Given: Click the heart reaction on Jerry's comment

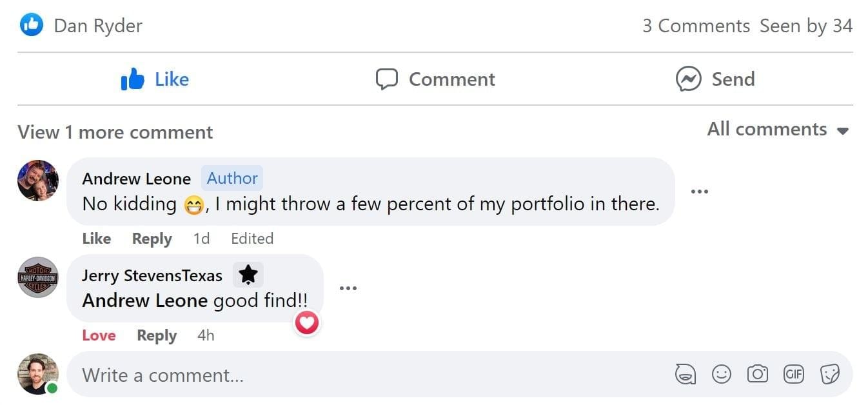Looking at the screenshot, I should [306, 322].
